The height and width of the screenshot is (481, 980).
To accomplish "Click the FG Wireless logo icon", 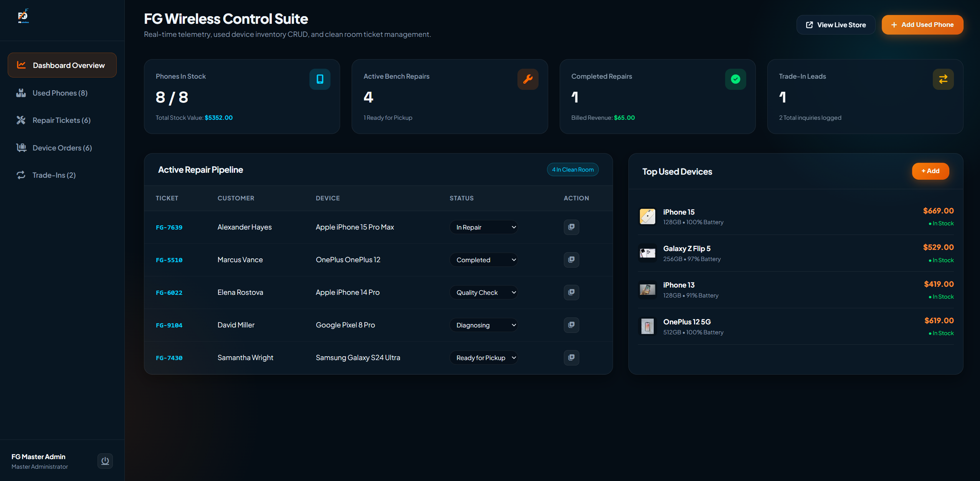I will coord(23,16).
